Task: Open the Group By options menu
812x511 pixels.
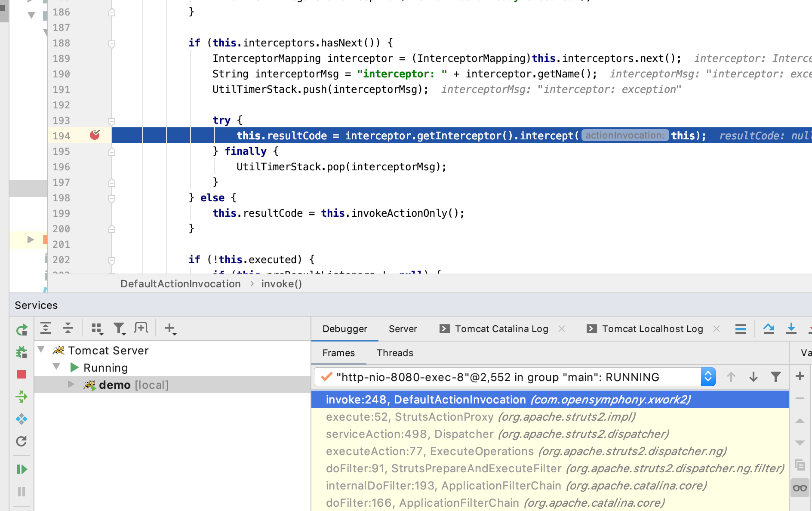Action: [x=97, y=329]
